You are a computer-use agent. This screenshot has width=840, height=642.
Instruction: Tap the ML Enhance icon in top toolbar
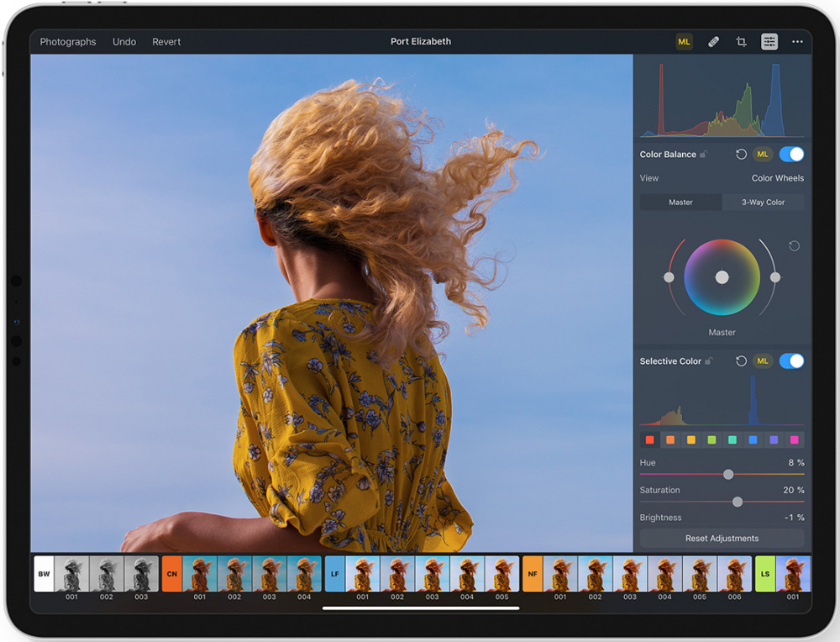(x=684, y=42)
